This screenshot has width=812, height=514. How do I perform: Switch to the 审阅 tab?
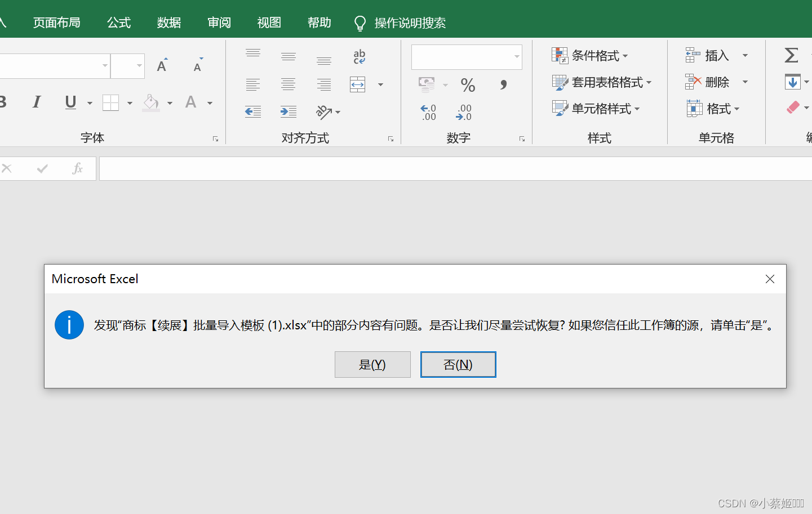(x=219, y=23)
